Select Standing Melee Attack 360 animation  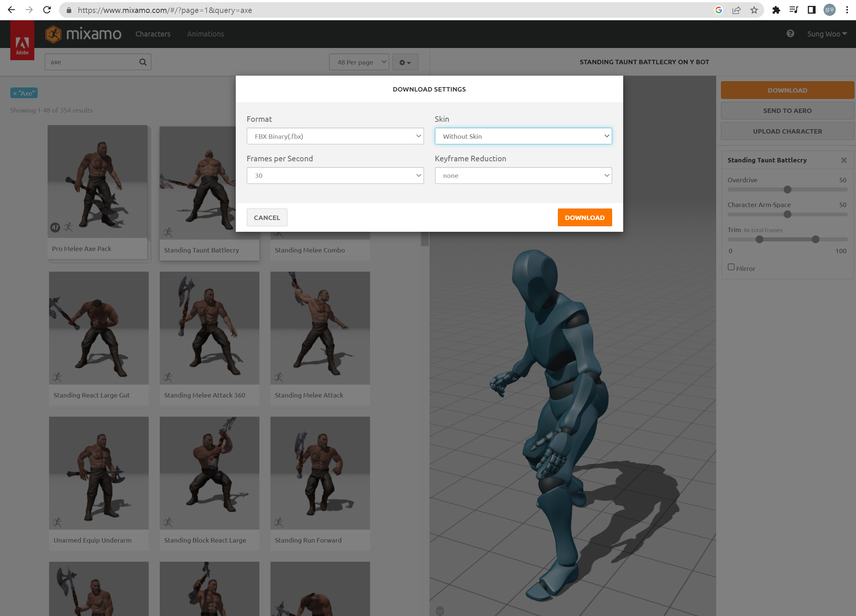coord(209,338)
